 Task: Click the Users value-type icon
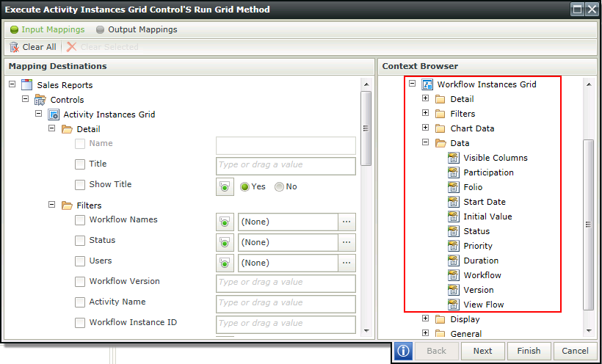pos(225,263)
